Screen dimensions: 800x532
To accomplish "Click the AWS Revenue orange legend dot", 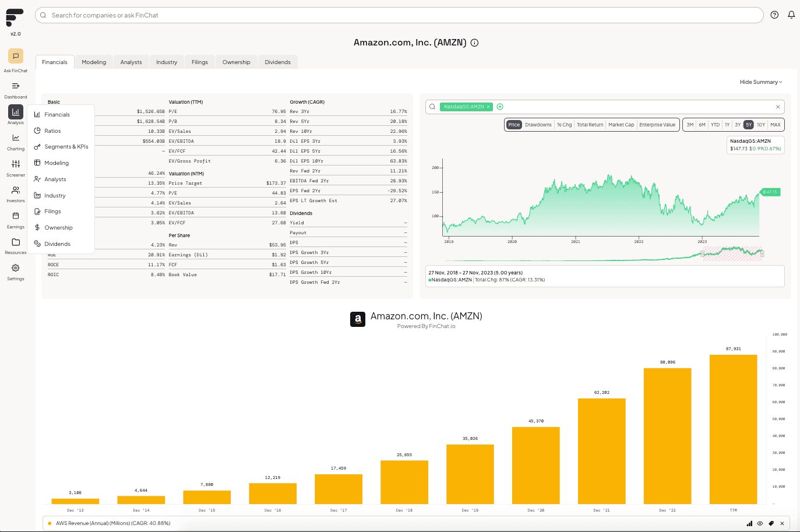I will pyautogui.click(x=50, y=523).
